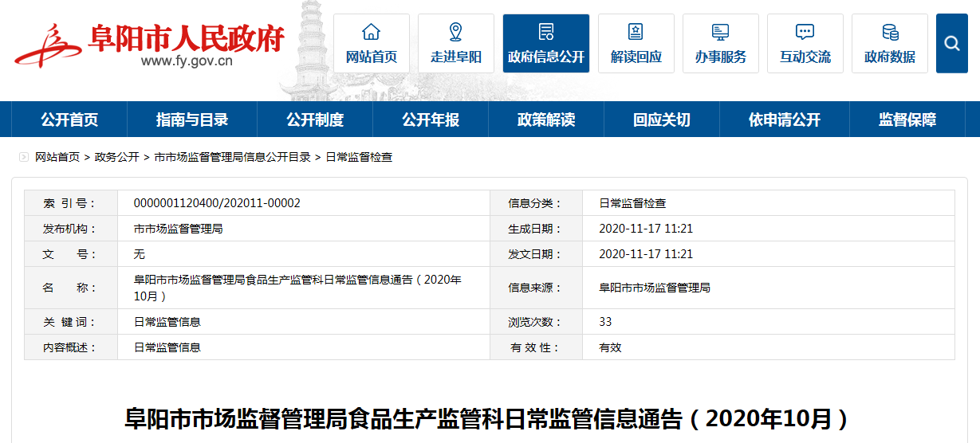Screen dimensions: 980x443
Task: Open 公开年报 tab
Action: click(x=431, y=120)
